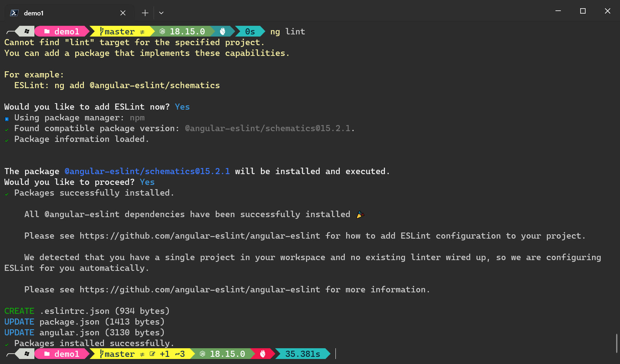Select the demo1 terminal tab
The height and width of the screenshot is (364, 620).
pos(69,13)
